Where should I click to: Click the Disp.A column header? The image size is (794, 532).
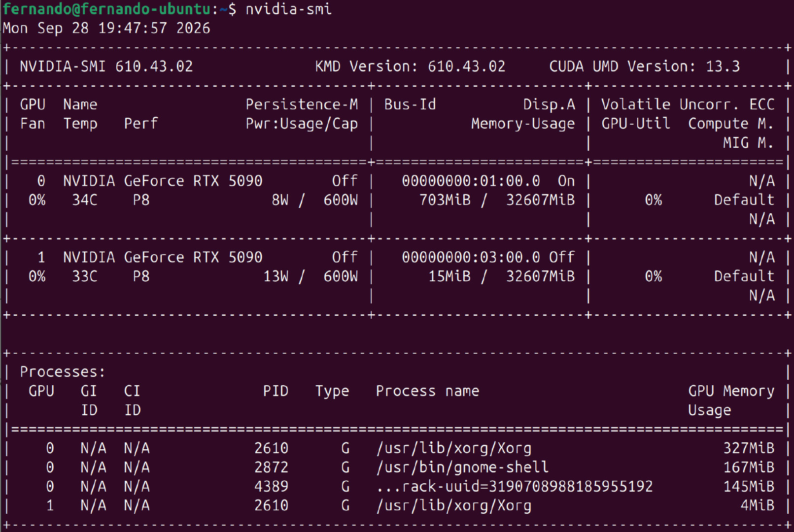(549, 104)
